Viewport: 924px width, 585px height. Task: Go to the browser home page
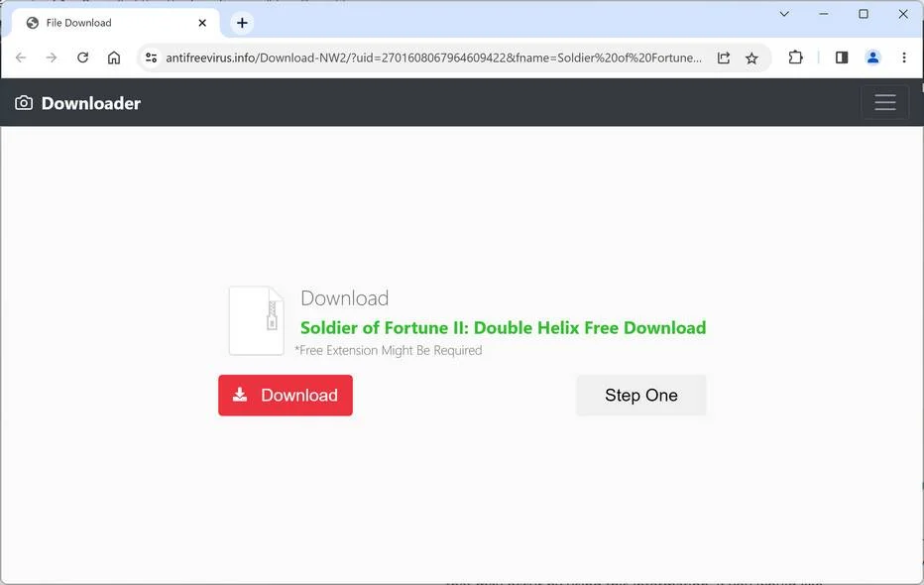[x=114, y=58]
